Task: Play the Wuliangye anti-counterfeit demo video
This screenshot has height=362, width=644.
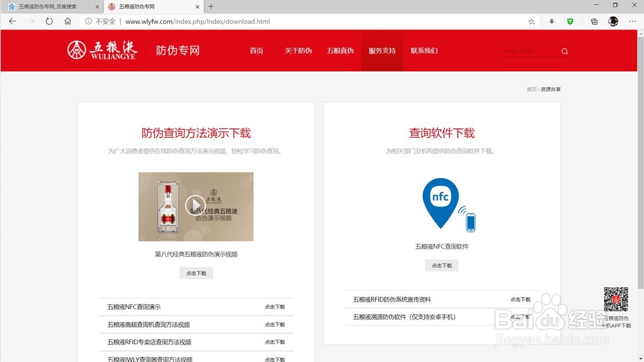Action: pos(196,206)
